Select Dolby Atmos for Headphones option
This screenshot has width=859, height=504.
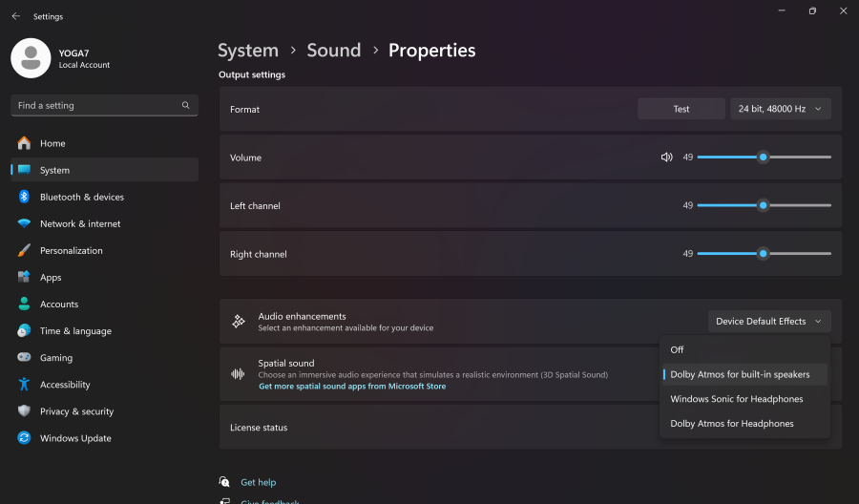pyautogui.click(x=731, y=424)
